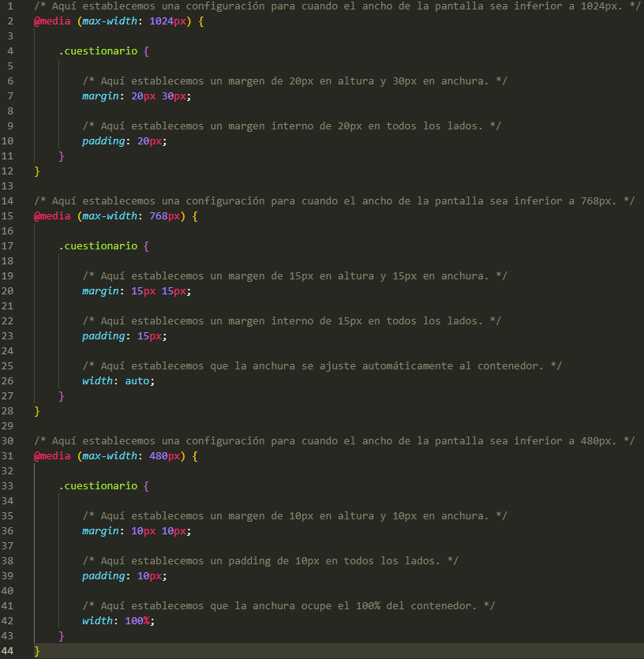Viewport: 644px width, 659px height.
Task: Select the .cuestionario selector on line 17
Action: pyautogui.click(x=98, y=246)
